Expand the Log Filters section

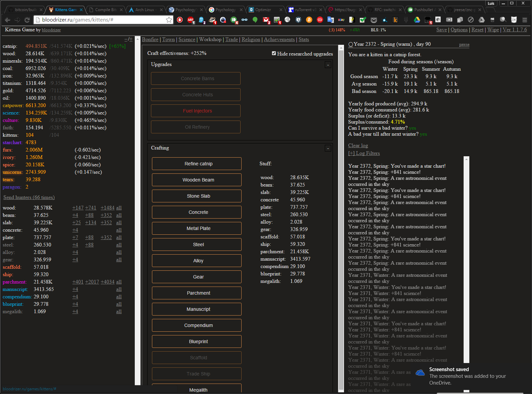click(x=364, y=153)
